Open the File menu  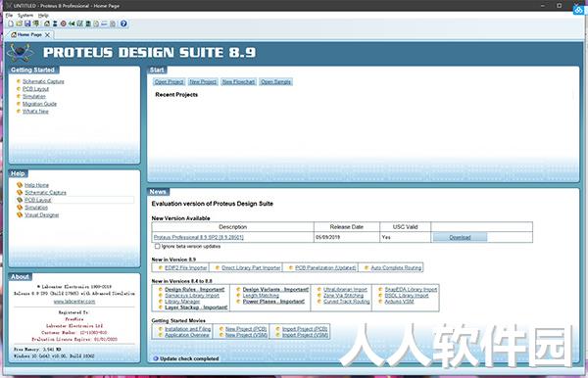click(9, 16)
